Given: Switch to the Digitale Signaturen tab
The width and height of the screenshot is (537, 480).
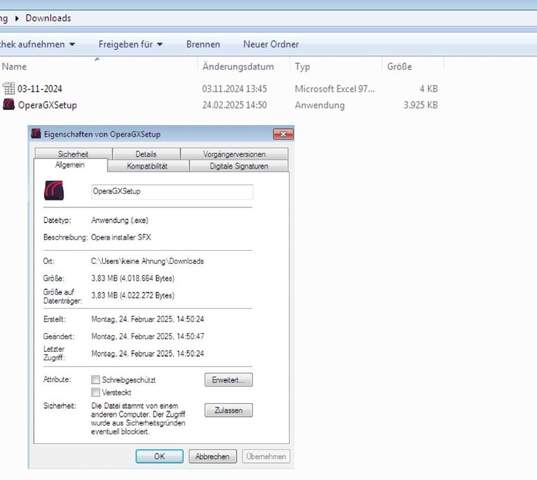Looking at the screenshot, I should coord(239,166).
